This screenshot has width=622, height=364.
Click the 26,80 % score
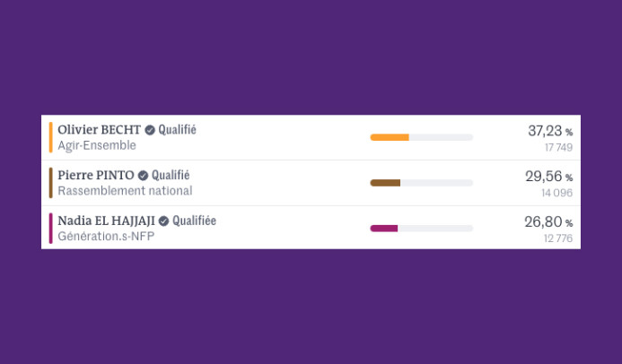click(548, 222)
